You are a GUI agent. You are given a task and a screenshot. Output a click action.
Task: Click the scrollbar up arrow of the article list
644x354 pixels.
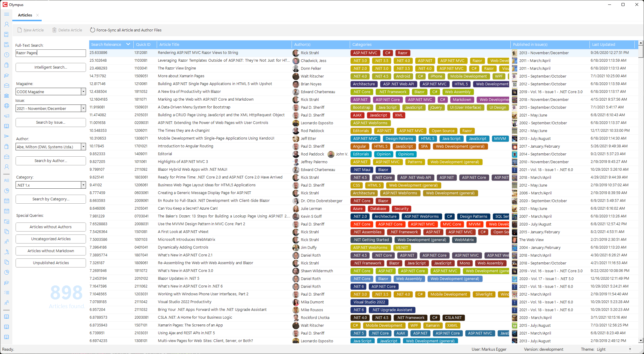click(x=641, y=43)
